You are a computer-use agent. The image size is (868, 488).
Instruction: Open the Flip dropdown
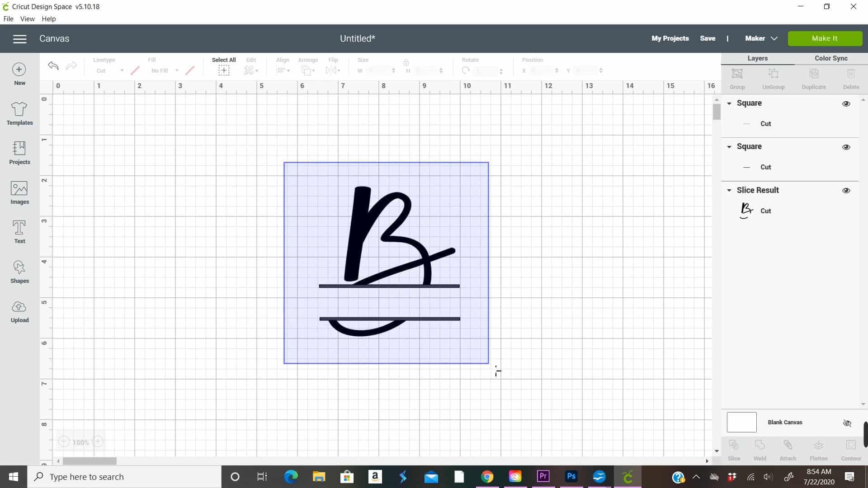(x=333, y=70)
